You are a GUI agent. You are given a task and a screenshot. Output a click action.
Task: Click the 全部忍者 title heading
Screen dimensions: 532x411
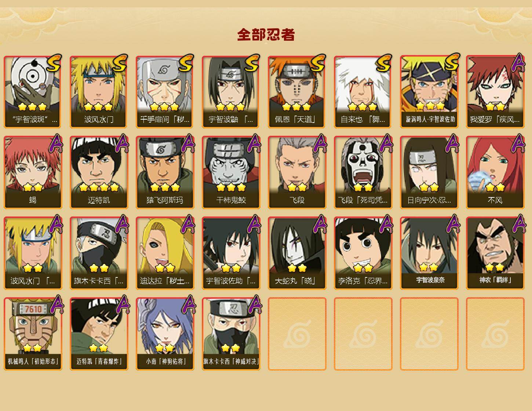(x=266, y=34)
